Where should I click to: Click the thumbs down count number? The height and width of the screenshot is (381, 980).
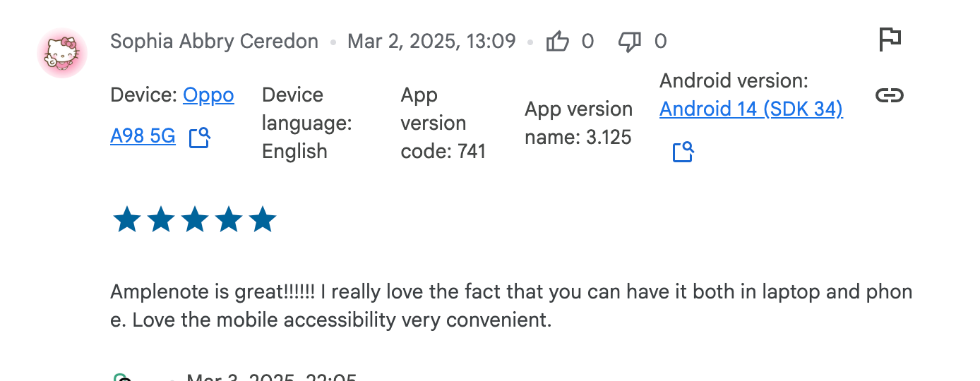tap(660, 42)
